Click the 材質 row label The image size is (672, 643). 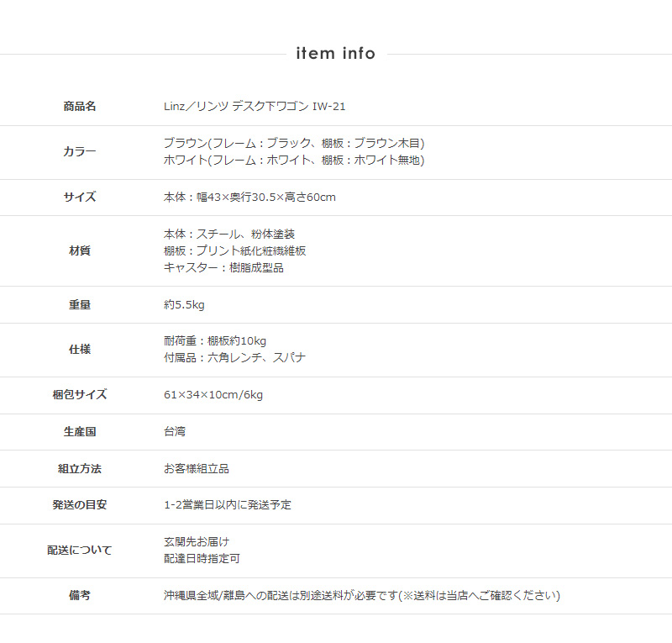click(x=80, y=251)
